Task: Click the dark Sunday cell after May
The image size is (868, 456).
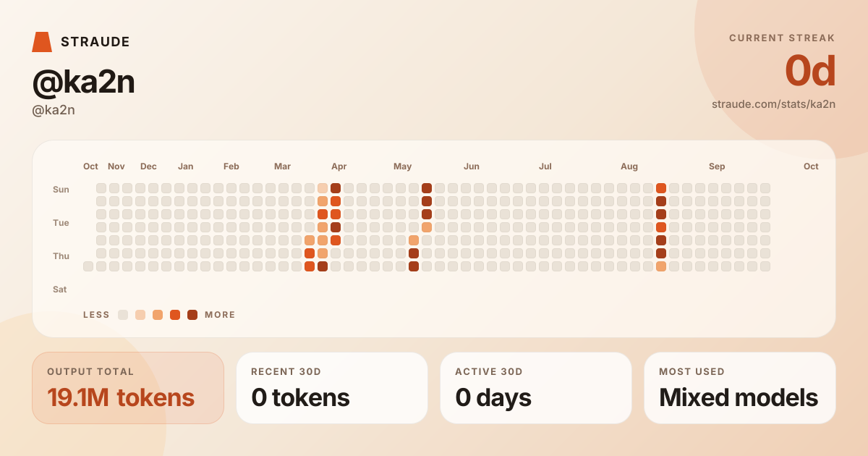Action: click(427, 188)
